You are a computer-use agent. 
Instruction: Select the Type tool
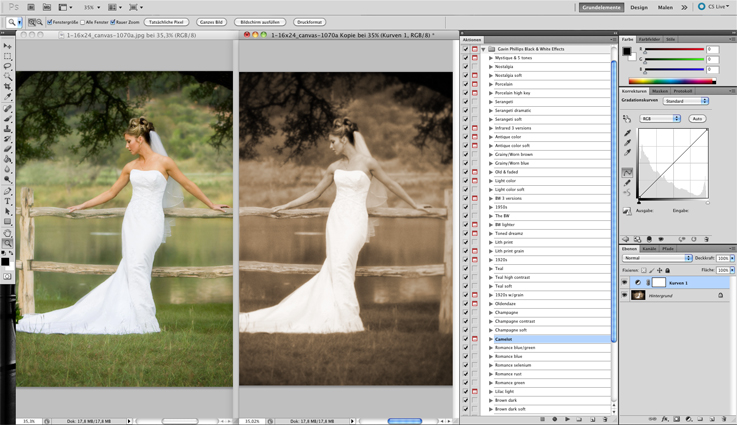[x=7, y=201]
